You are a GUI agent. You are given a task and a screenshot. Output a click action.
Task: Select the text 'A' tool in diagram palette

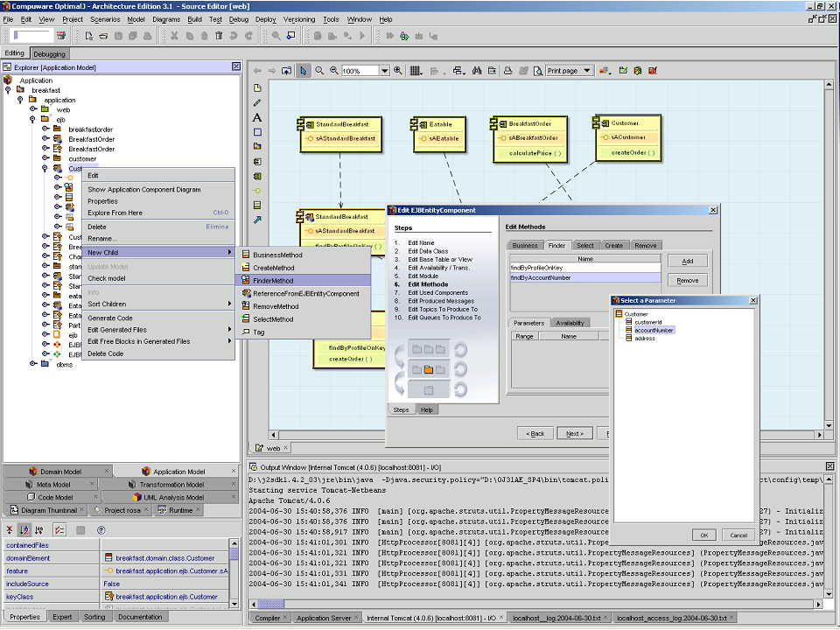point(257,117)
